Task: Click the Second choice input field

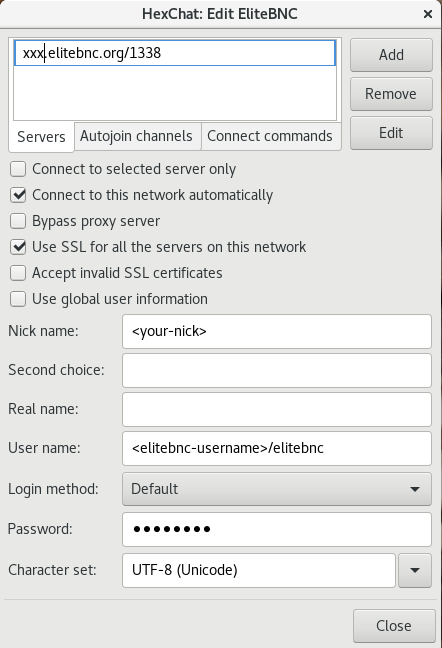Action: click(x=277, y=370)
